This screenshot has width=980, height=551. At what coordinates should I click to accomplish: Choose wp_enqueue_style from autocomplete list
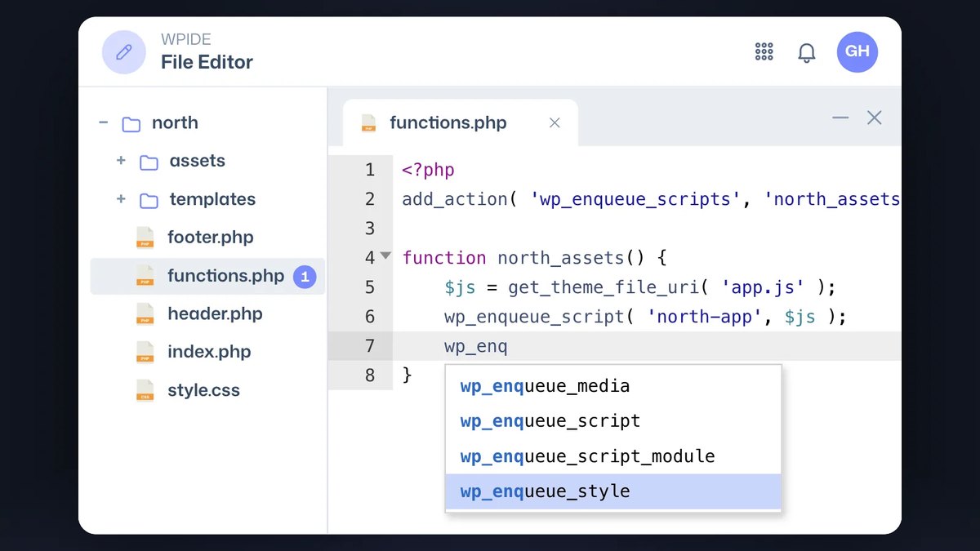(613, 491)
